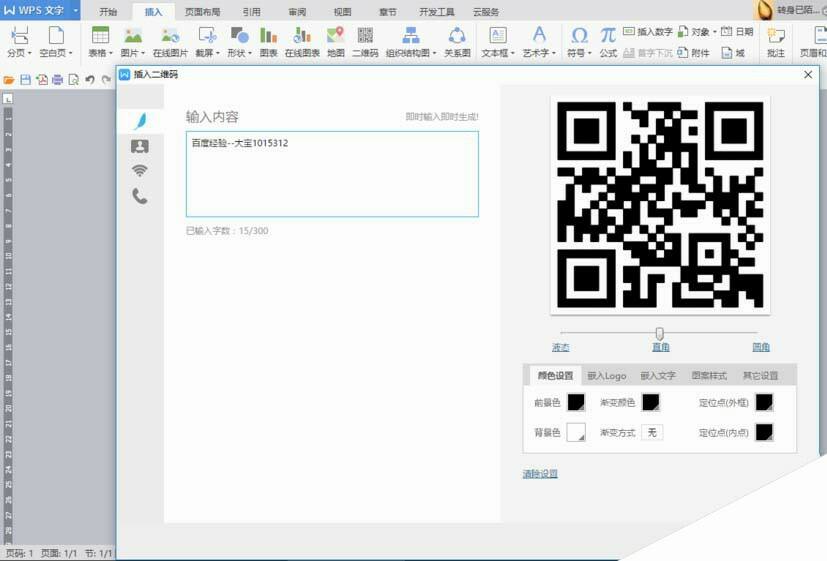Click the 附件 attachment button in ribbon

tap(694, 53)
